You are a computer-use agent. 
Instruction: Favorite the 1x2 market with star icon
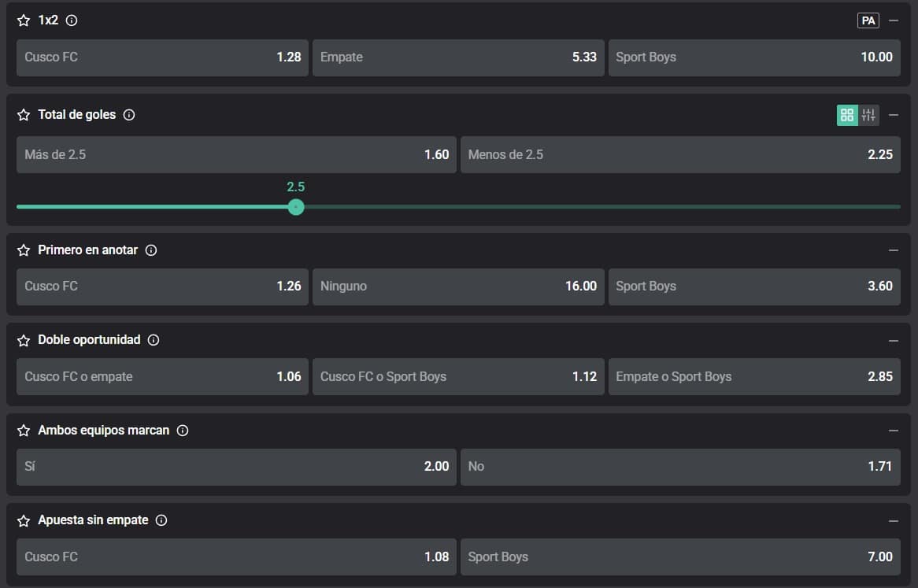(x=24, y=21)
